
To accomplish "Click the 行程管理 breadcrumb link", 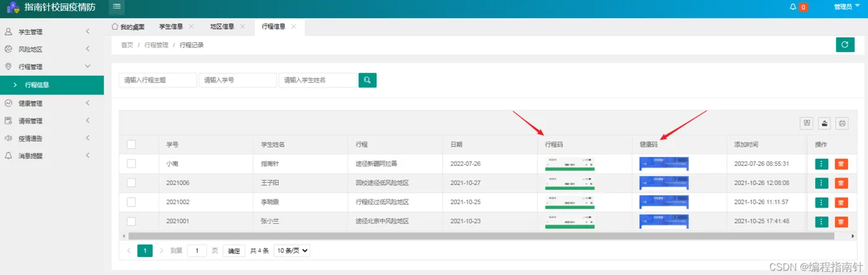I will 156,45.
